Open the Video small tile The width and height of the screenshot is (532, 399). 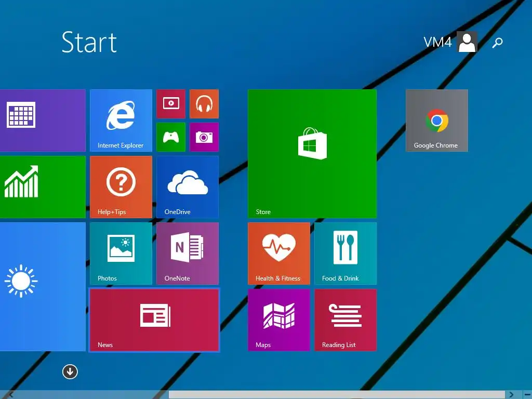tap(171, 104)
